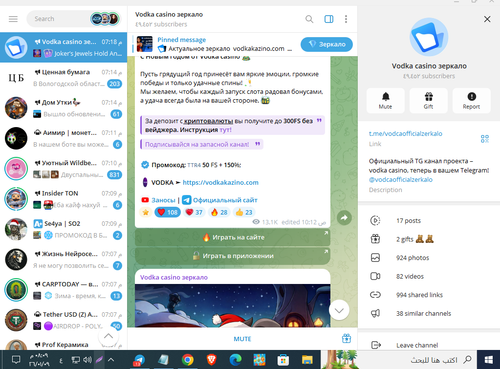The width and height of the screenshot is (500, 369).
Task: Toggle the thumbs-up 23 reaction
Action: click(x=244, y=212)
